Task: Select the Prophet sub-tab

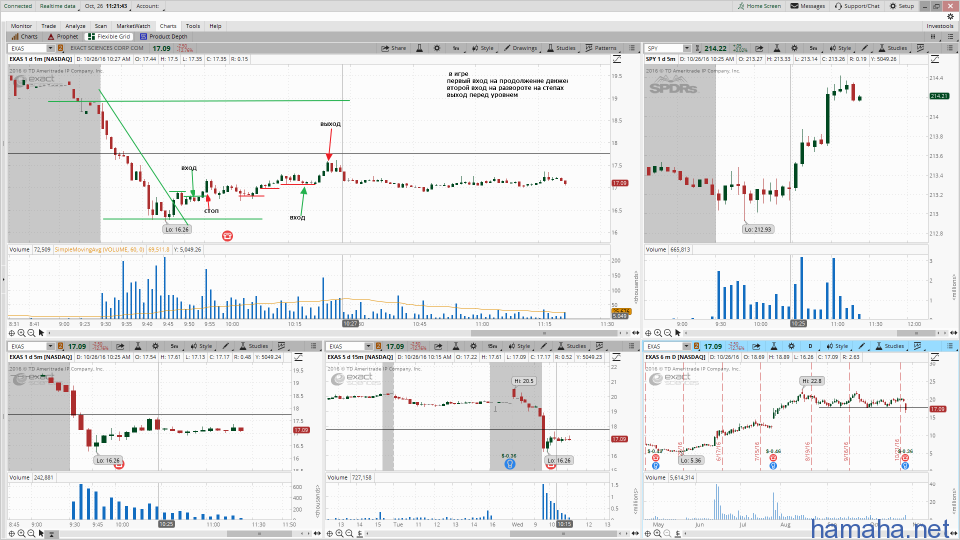Action: [x=63, y=37]
